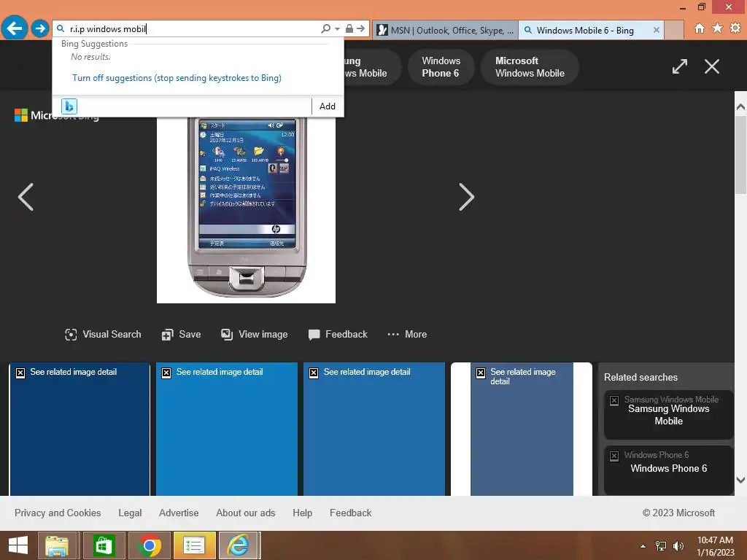Close the image detail viewer
The image size is (747, 560).
click(712, 66)
